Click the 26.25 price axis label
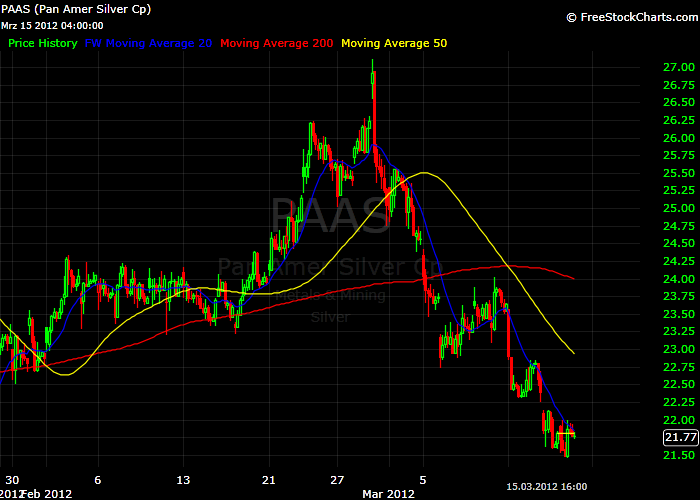Image resolution: width=700 pixels, height=500 pixels. 679,120
